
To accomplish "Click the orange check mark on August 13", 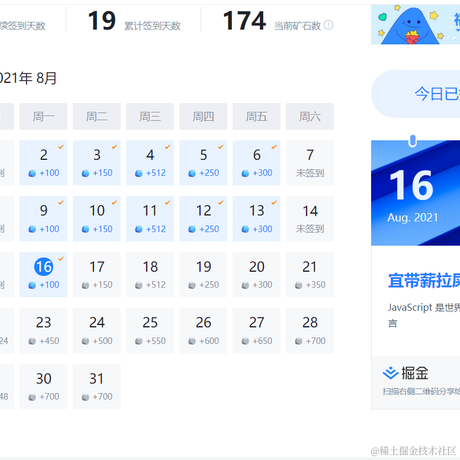I will pos(274,202).
